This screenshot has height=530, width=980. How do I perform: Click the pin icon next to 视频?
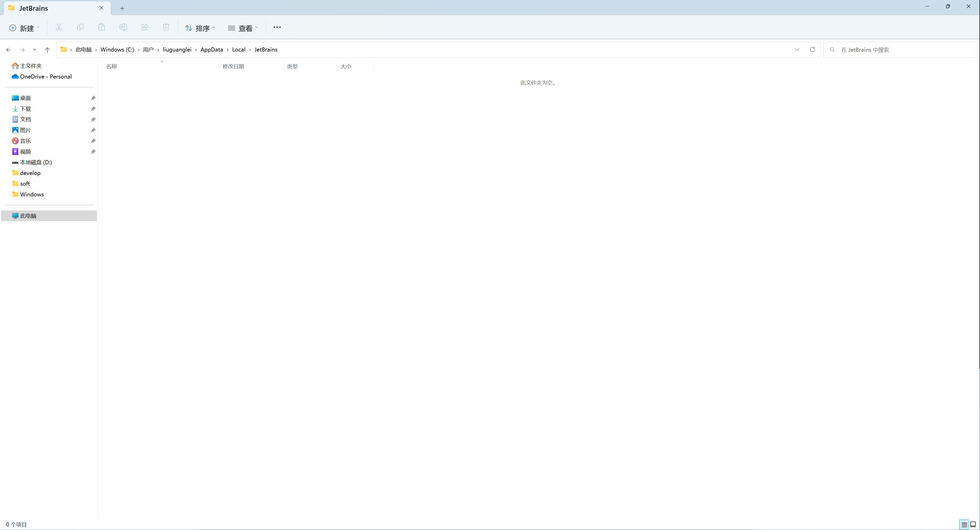click(x=93, y=152)
